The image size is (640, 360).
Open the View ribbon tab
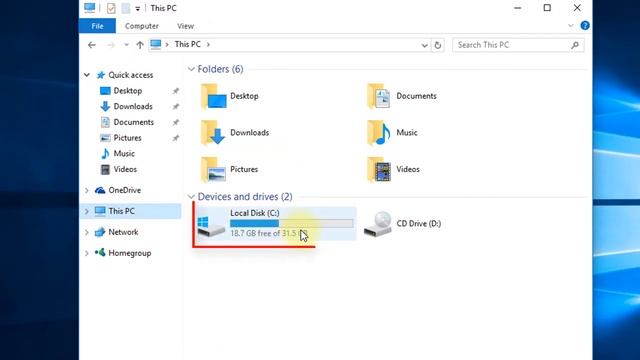pyautogui.click(x=185, y=26)
